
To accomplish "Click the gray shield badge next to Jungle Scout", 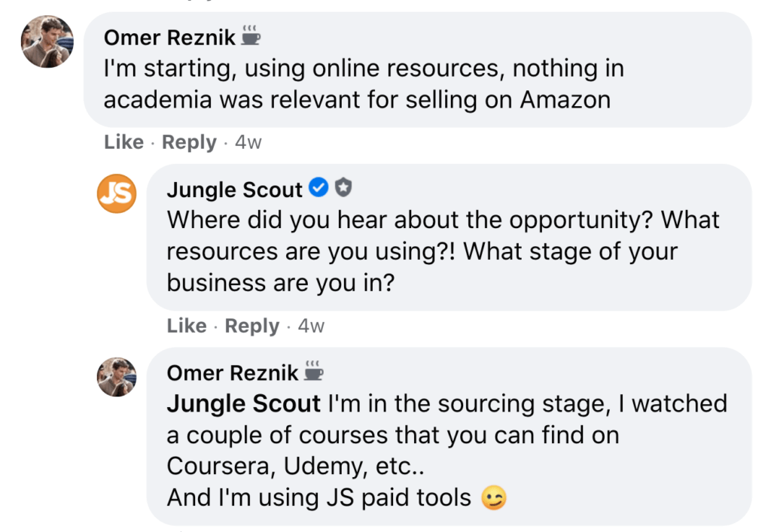I will (343, 187).
